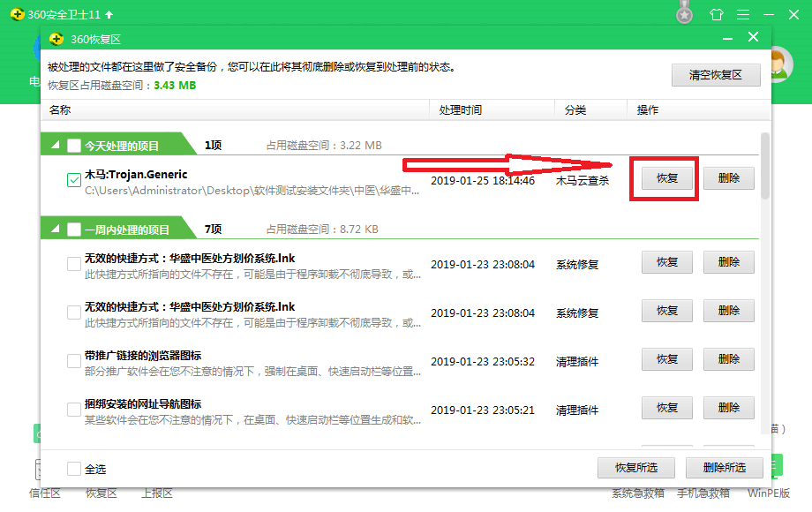Click the 占用磁盘空间：8.72 KB label
Image resolution: width=812 pixels, height=512 pixels.
[323, 230]
